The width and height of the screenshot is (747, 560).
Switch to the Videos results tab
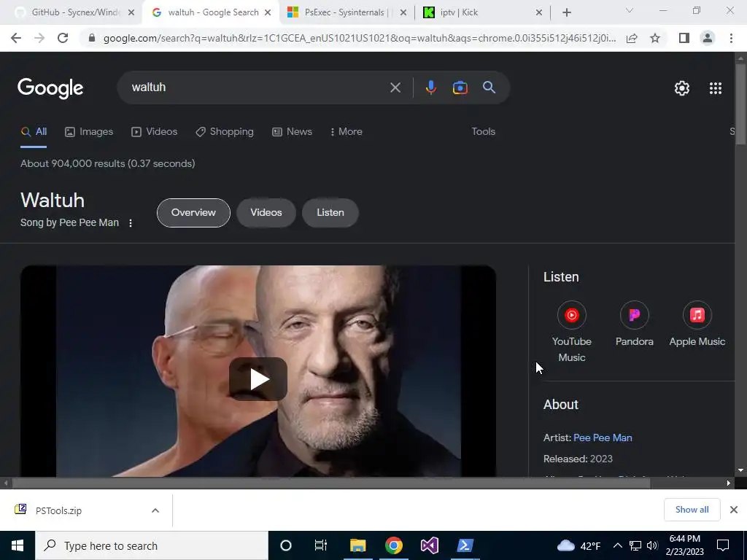click(x=155, y=132)
